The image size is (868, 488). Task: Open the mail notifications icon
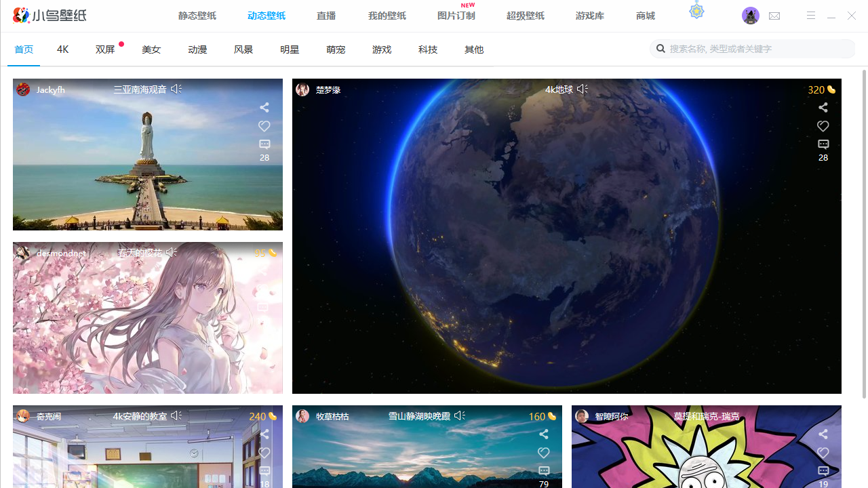pyautogui.click(x=774, y=15)
